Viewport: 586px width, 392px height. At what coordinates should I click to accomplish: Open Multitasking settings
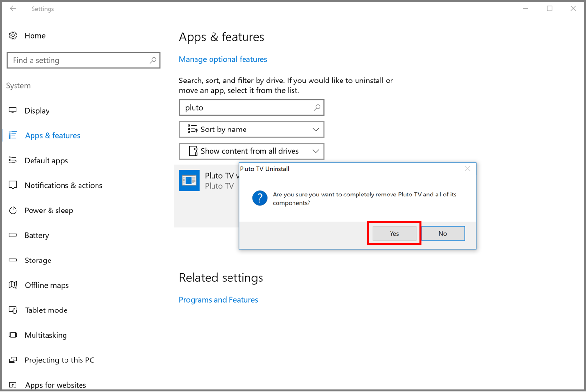(x=46, y=335)
